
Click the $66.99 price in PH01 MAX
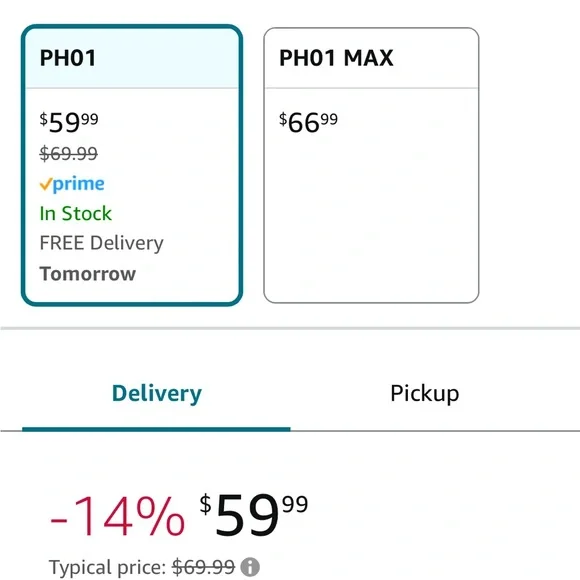pos(308,122)
